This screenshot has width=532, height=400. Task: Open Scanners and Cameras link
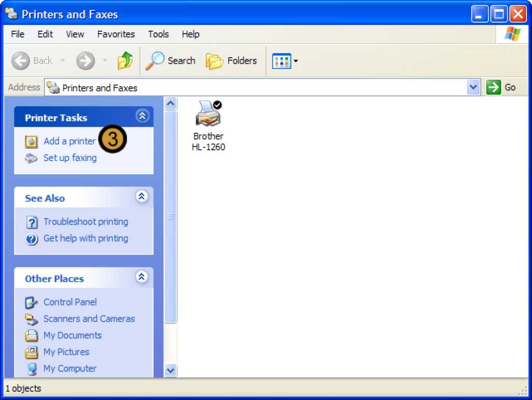click(89, 319)
